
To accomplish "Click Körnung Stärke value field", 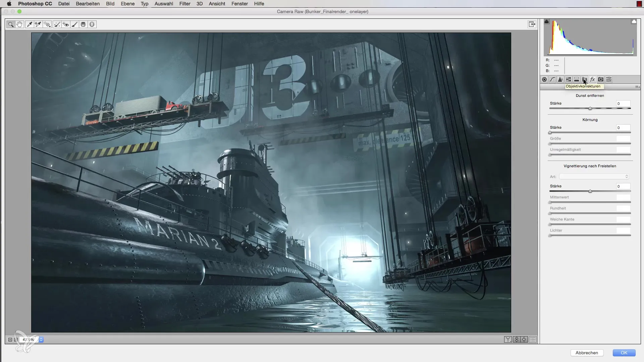I will 623,128.
